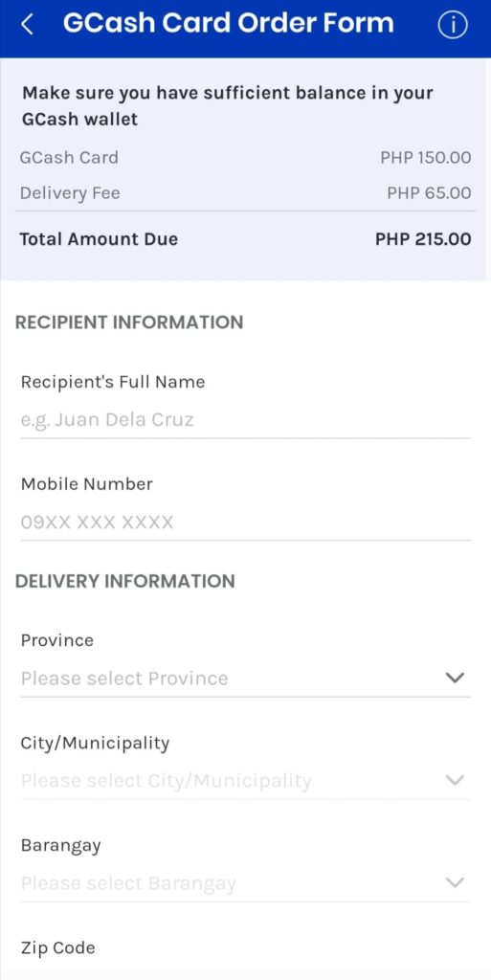The width and height of the screenshot is (491, 980).
Task: Open the 'Please select Province' dropdown
Action: pos(245,679)
